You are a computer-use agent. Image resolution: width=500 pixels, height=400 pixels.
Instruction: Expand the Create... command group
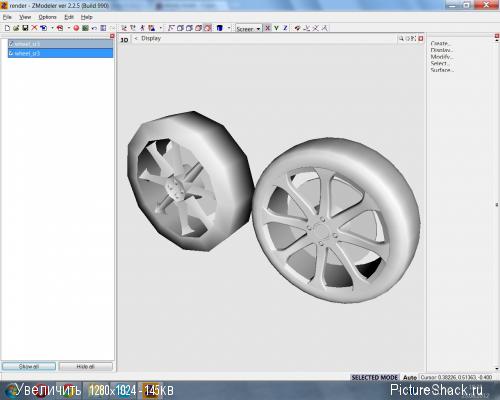[x=440, y=43]
